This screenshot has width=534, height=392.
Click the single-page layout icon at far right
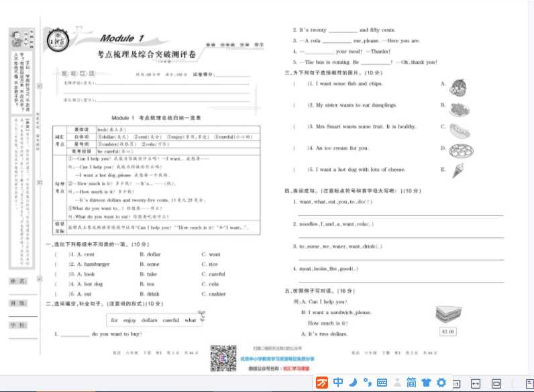pos(529,384)
